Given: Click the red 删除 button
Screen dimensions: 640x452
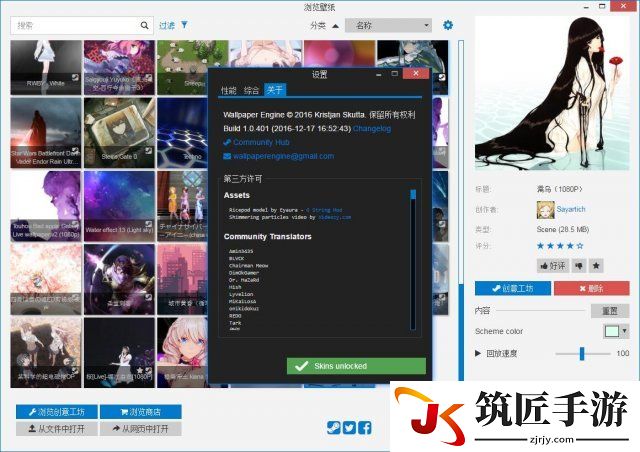Looking at the screenshot, I should click(x=591, y=288).
